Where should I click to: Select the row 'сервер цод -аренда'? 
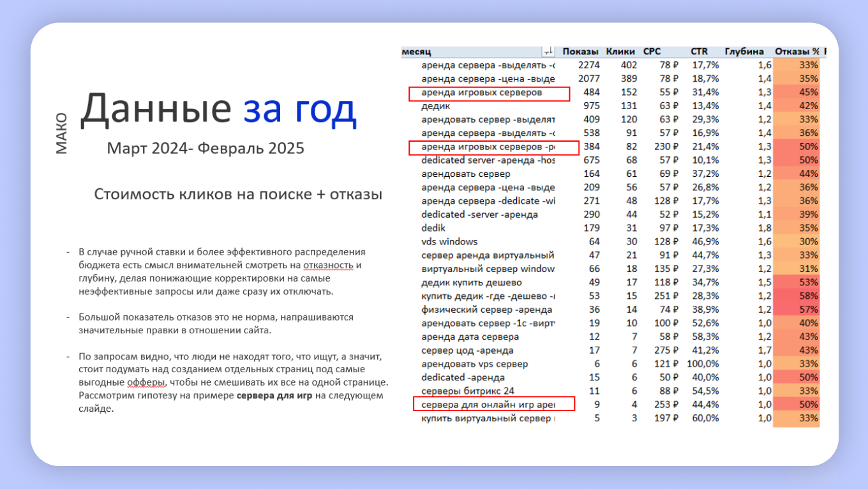pos(611,350)
